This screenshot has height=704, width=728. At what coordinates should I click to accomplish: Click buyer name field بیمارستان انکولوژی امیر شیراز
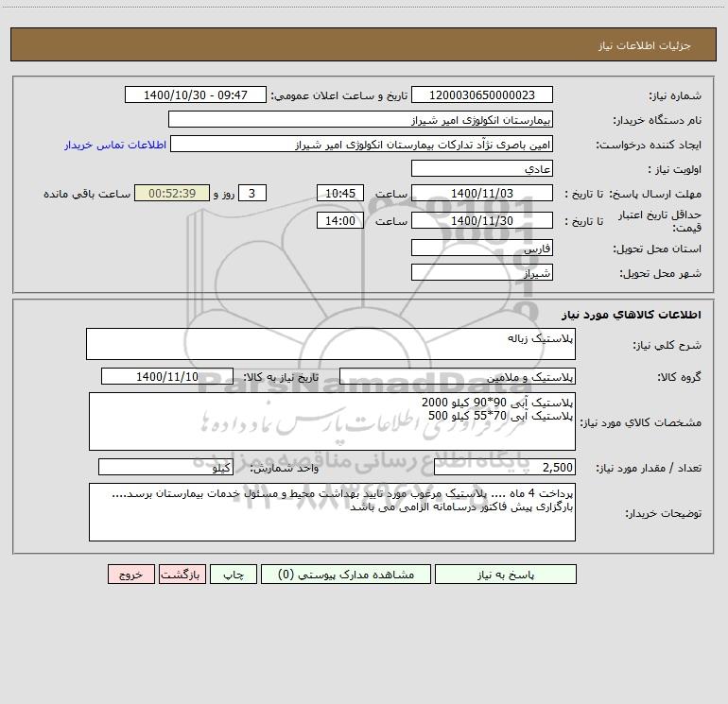point(360,119)
